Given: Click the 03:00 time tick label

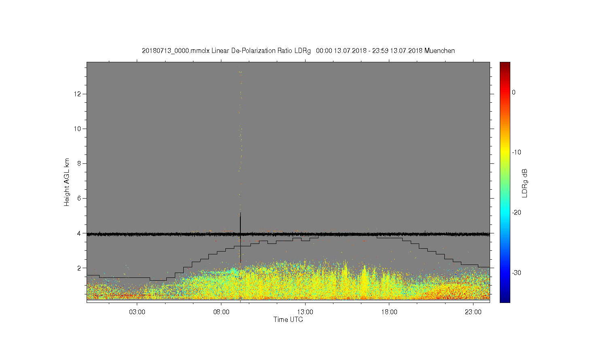Looking at the screenshot, I should (x=137, y=312).
